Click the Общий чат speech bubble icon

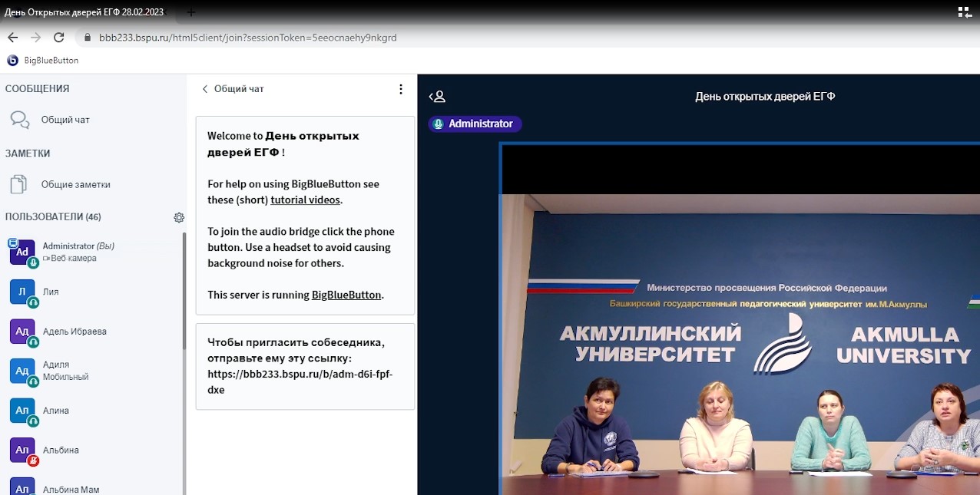19,120
